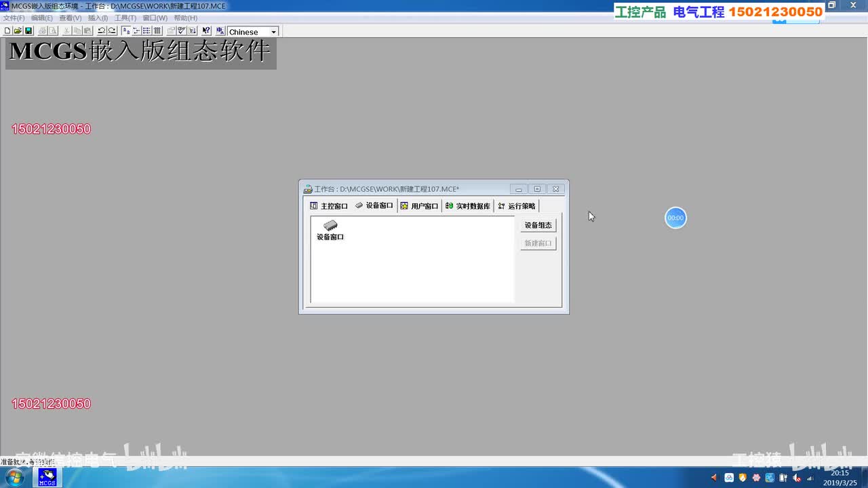868x488 pixels.
Task: Open the Chinese language dropdown
Action: point(273,32)
